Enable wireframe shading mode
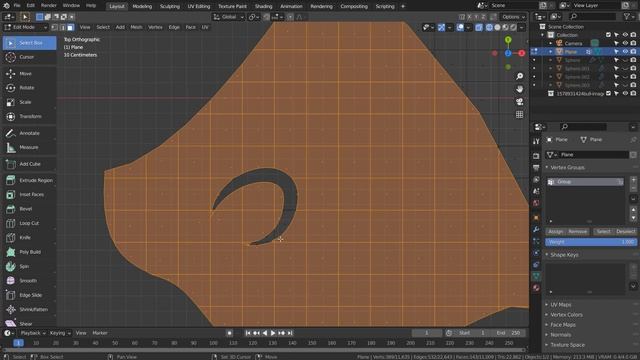The height and width of the screenshot is (360, 640). (489, 27)
